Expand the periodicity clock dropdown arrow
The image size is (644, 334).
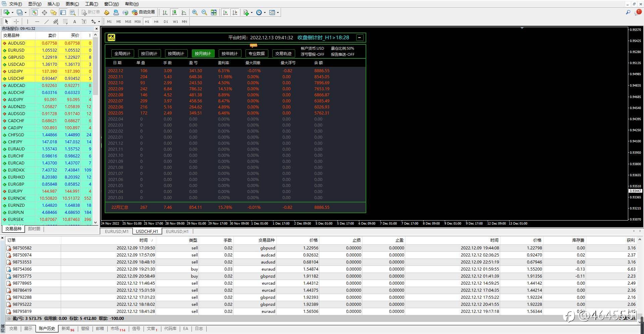point(265,12)
